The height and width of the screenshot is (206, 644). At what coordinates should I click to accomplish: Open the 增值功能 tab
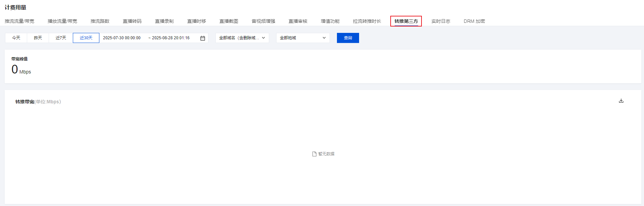tap(330, 21)
